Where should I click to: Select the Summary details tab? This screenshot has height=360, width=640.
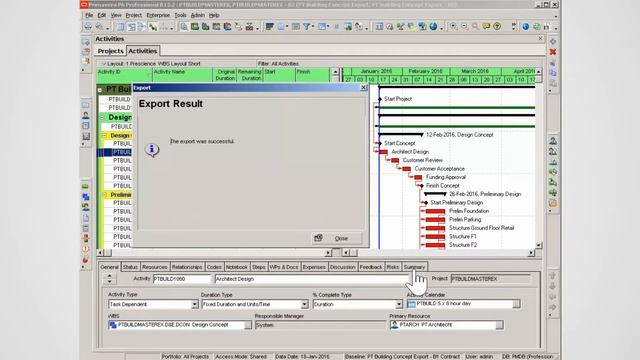pos(414,267)
